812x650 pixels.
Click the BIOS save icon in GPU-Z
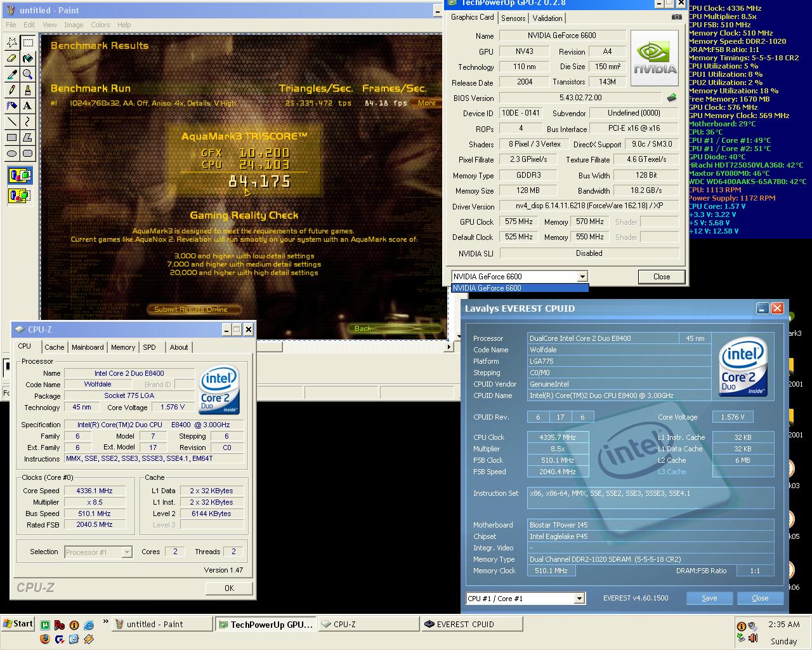[x=672, y=98]
